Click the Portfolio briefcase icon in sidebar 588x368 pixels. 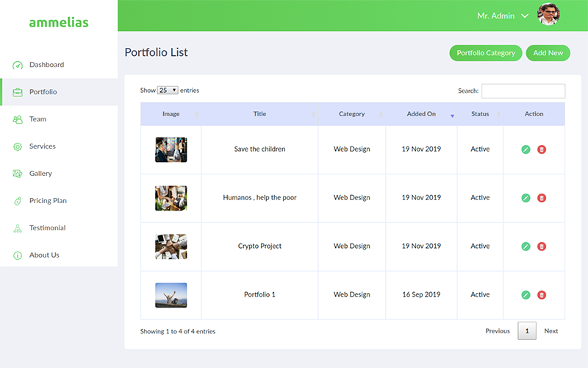18,93
